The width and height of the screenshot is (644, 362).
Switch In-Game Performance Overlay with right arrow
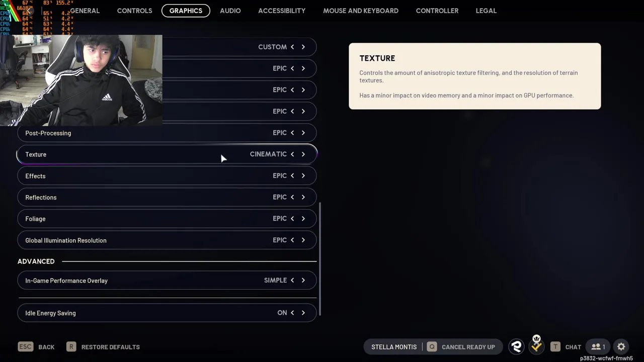pos(303,281)
